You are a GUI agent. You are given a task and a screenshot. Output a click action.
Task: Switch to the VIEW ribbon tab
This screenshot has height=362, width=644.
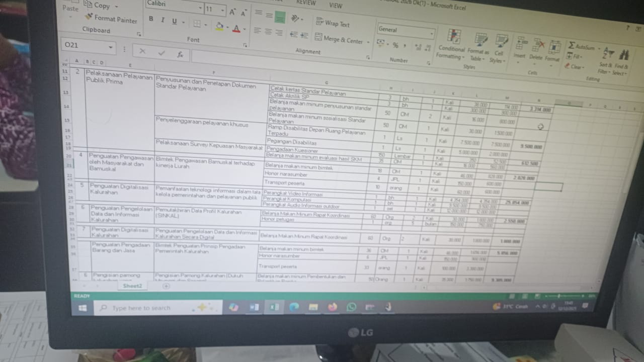point(335,6)
